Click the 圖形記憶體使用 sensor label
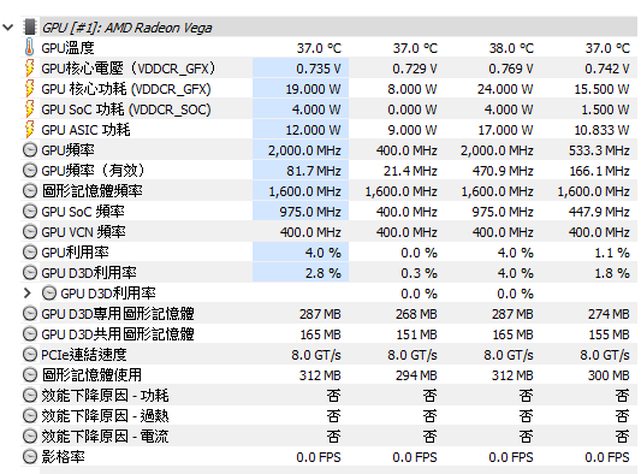 point(92,375)
